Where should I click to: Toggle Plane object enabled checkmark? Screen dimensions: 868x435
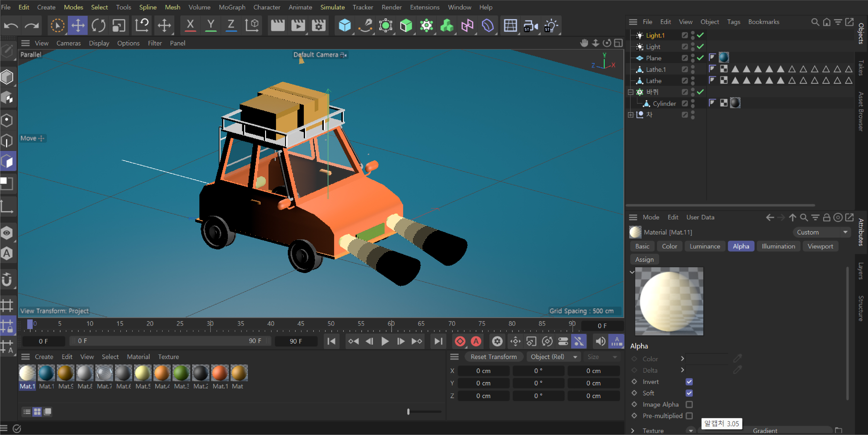pyautogui.click(x=700, y=58)
